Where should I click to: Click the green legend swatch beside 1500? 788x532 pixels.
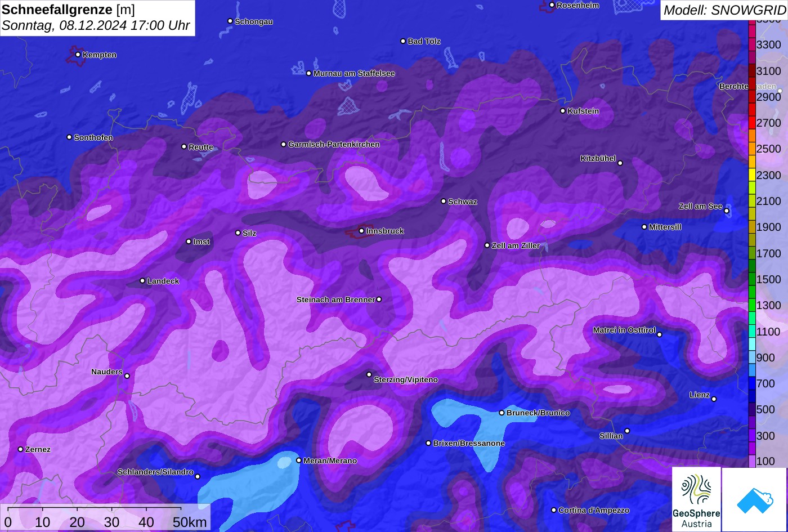point(752,279)
